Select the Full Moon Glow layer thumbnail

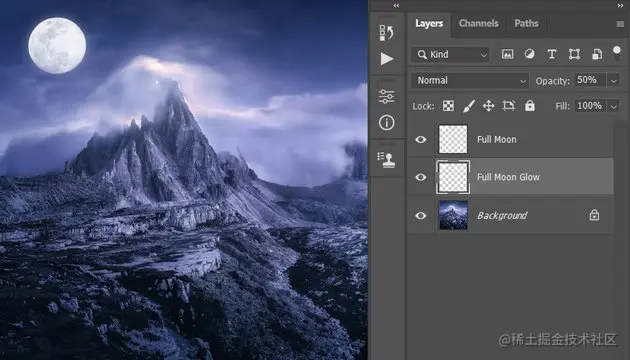pos(453,177)
